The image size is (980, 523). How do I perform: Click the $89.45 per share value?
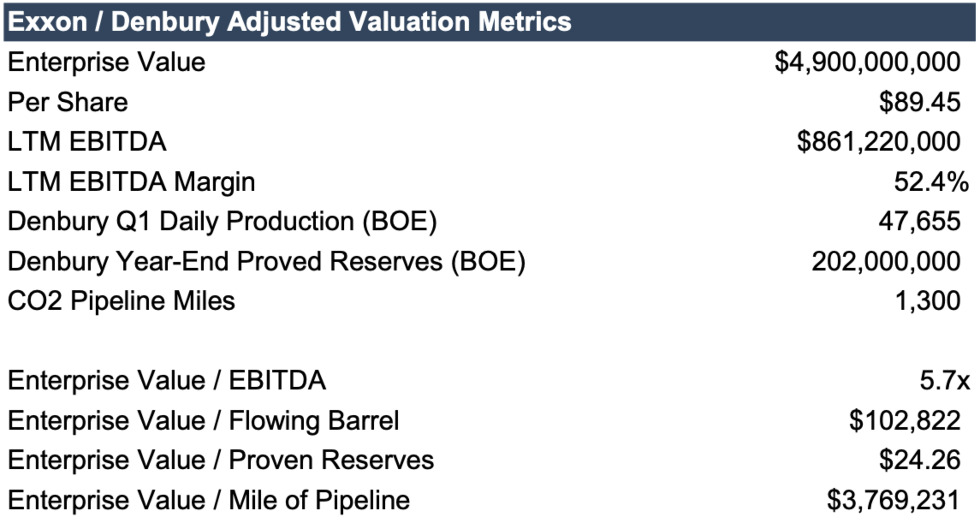click(x=920, y=102)
